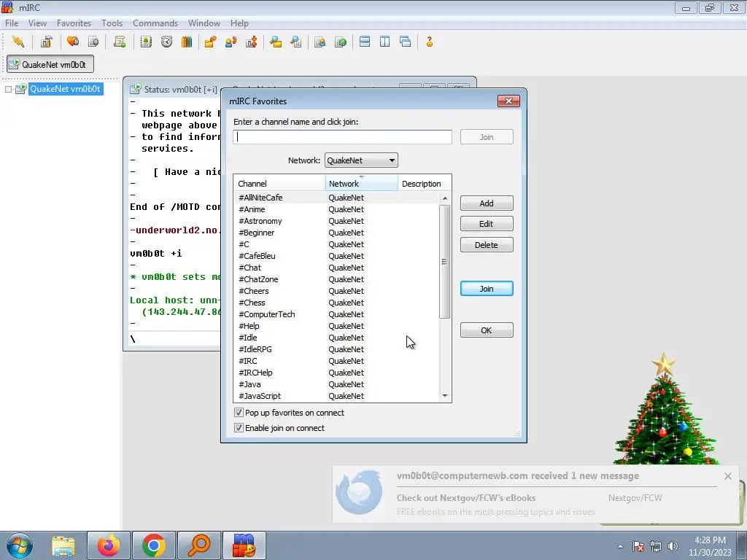Click the About mIRC question icon
The image size is (747, 560).
click(429, 42)
